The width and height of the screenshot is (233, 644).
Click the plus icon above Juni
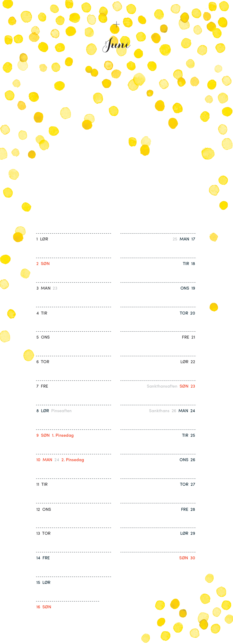(116, 24)
